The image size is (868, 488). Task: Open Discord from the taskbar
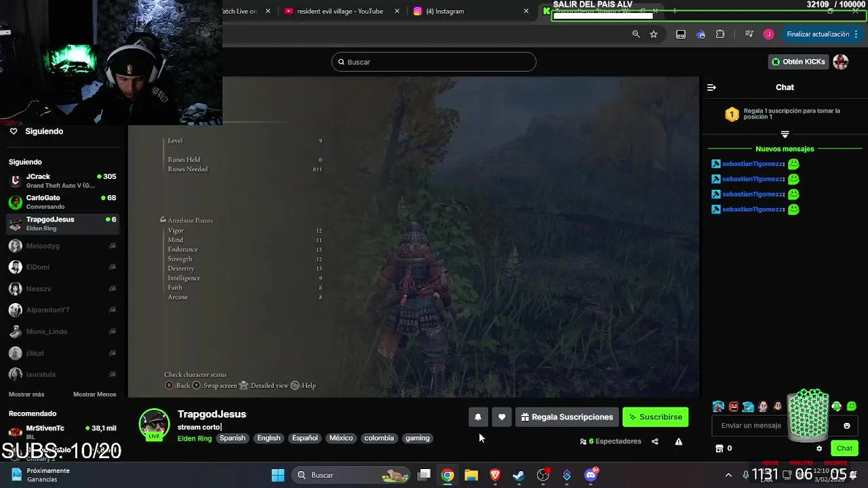pos(591,475)
